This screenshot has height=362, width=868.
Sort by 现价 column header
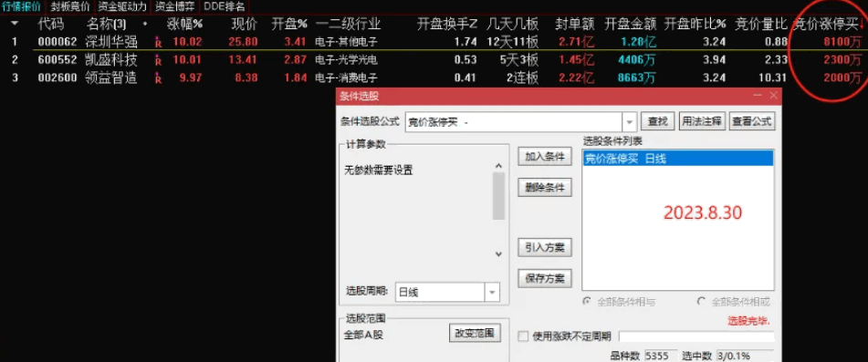pyautogui.click(x=244, y=24)
